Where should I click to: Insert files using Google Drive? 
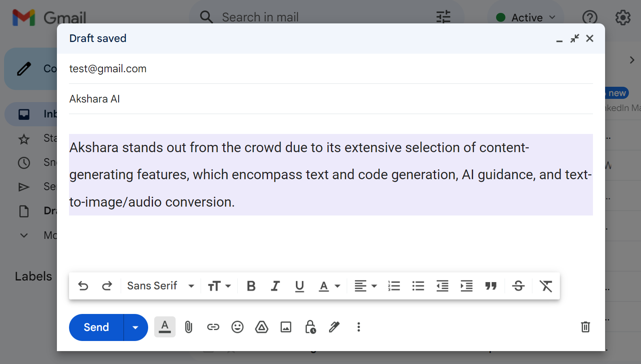(262, 327)
